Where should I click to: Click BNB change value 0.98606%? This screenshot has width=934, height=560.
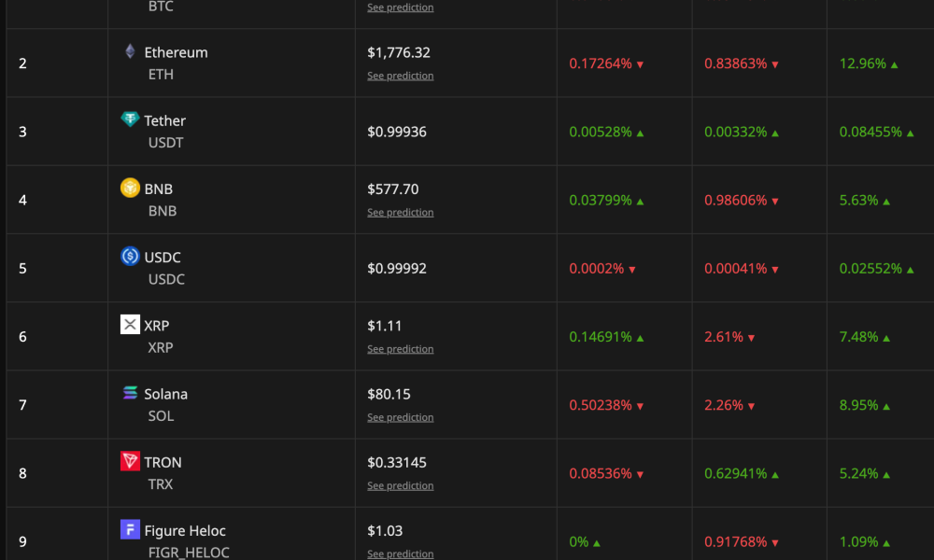[x=735, y=201]
